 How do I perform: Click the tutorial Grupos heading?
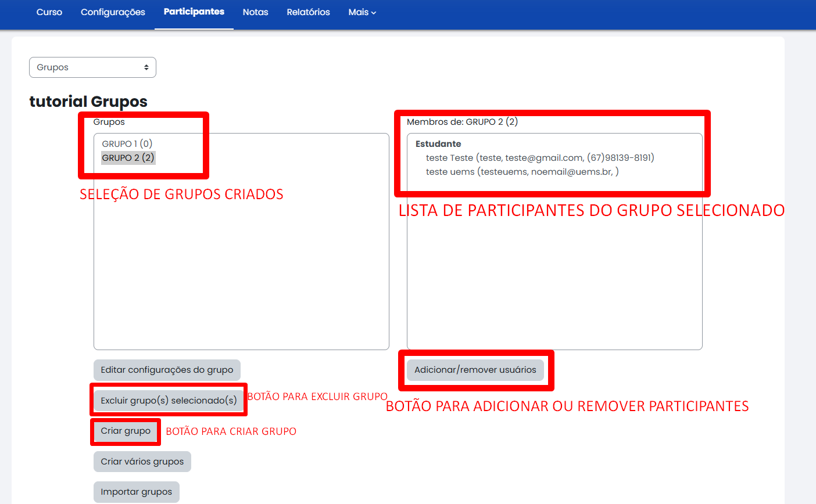[88, 101]
